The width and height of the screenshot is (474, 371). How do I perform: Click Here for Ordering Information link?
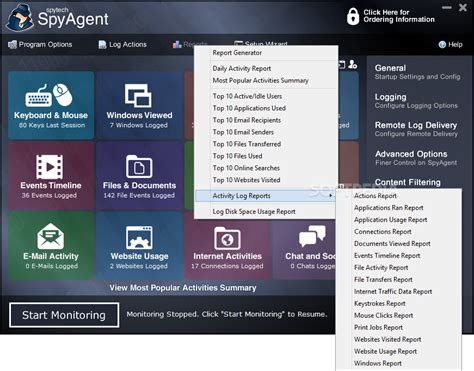click(x=399, y=16)
